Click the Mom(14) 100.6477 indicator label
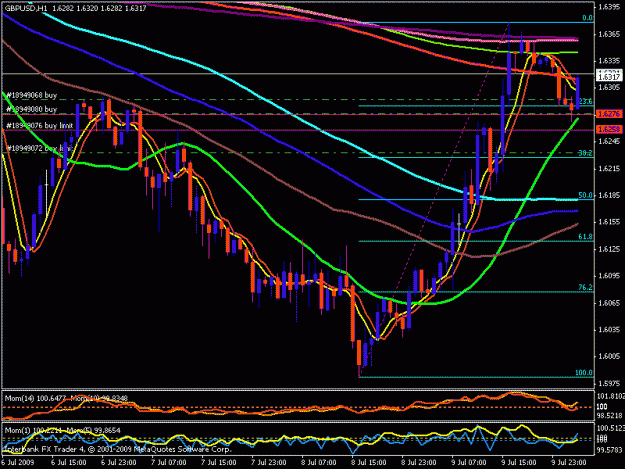 (35, 398)
